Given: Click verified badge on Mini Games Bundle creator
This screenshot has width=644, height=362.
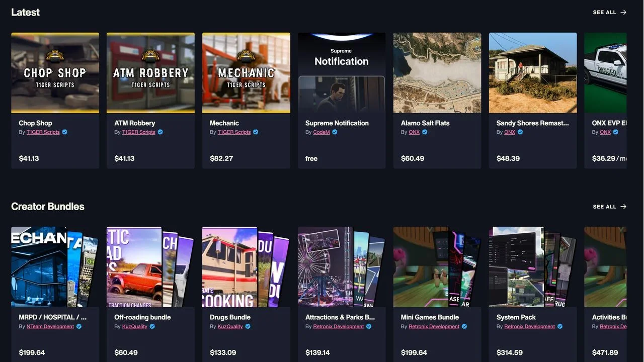Looking at the screenshot, I should pyautogui.click(x=464, y=326).
